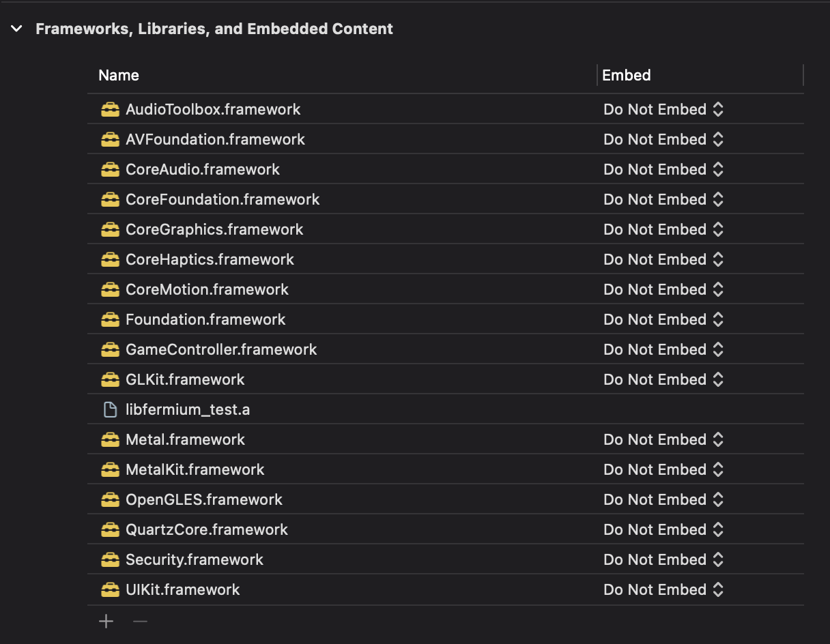Click the plus button to add a framework
Image resolution: width=830 pixels, height=644 pixels.
click(106, 621)
